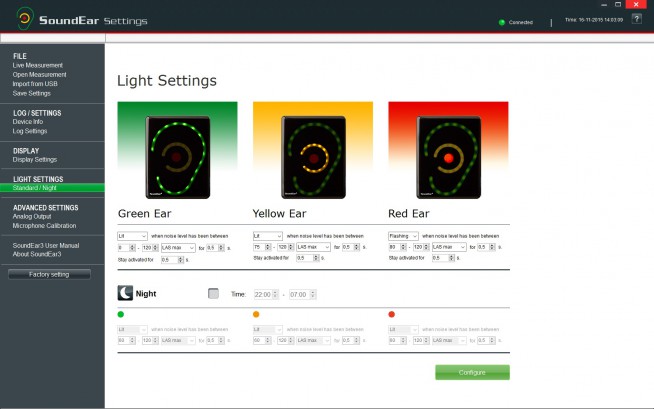This screenshot has width=654, height=409.
Task: Open Display Settings page
Action: (x=35, y=160)
